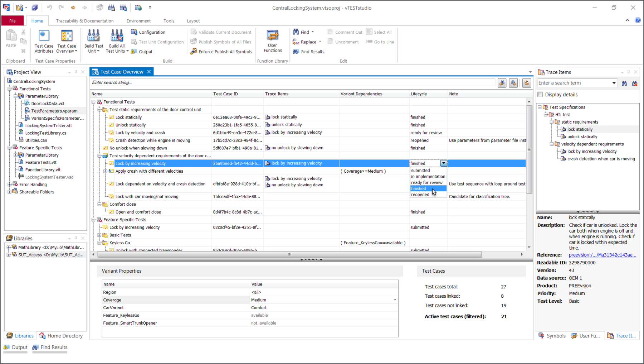Expand the Basic Tests folder row
Screen dimensions: 644x364
(x=99, y=235)
